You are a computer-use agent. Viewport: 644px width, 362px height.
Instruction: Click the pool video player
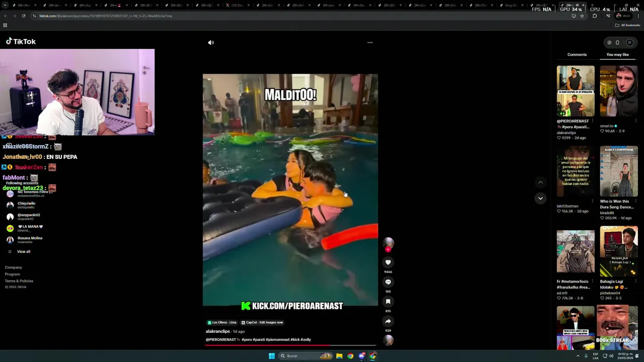coord(290,190)
